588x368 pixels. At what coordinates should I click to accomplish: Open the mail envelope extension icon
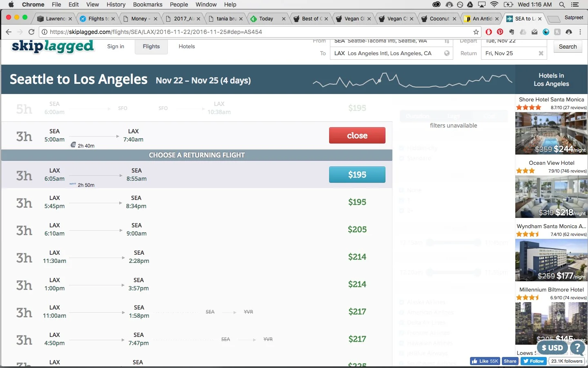(535, 32)
